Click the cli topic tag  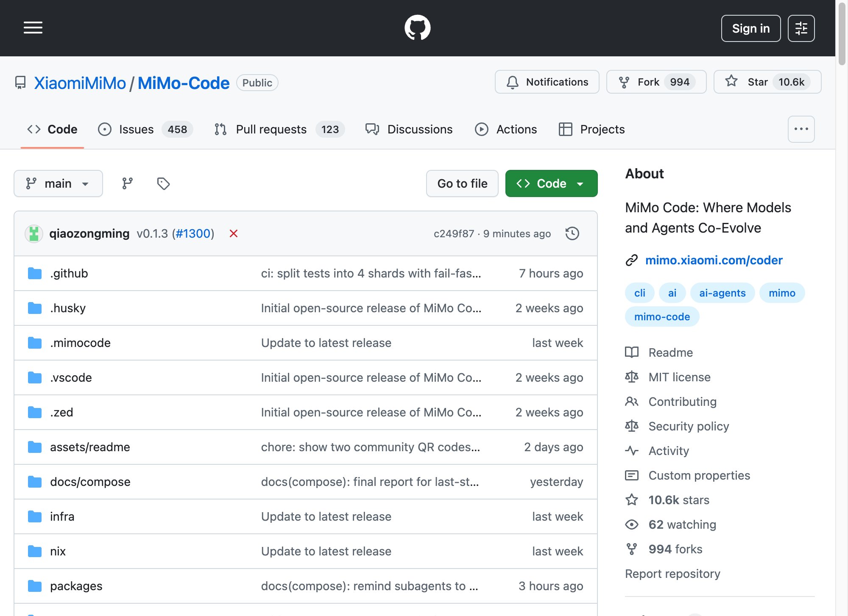(x=640, y=293)
